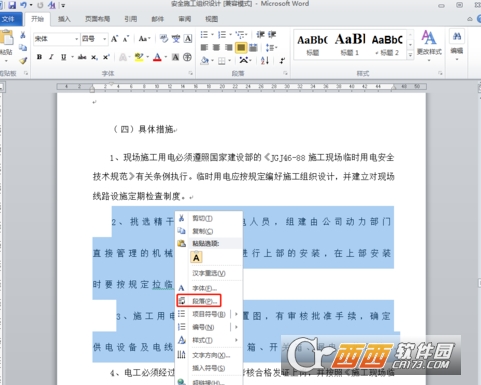Switch to the 审阅 (Review) tab
Viewport: 481px width, 385px height.
tap(184, 19)
